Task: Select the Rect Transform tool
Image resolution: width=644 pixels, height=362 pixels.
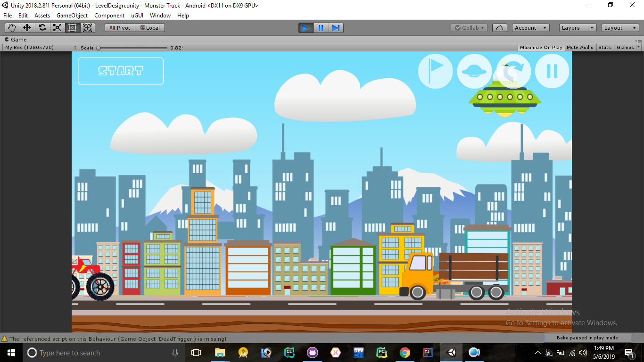Action: tap(72, 27)
